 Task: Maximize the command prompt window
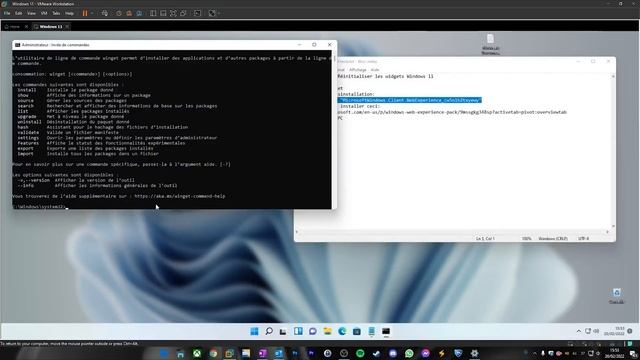coord(314,44)
